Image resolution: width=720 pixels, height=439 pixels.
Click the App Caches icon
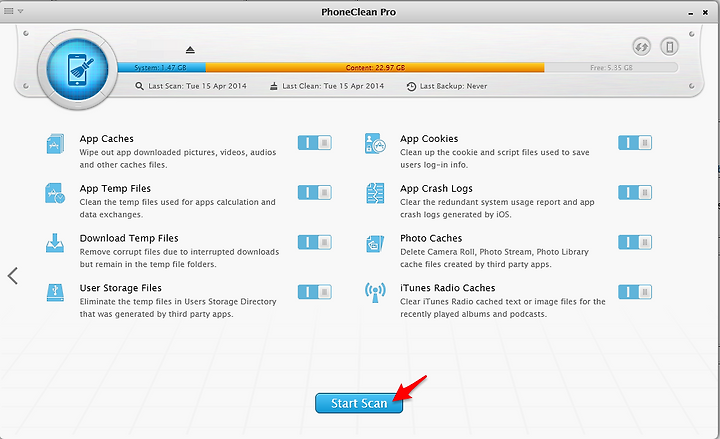[55, 144]
